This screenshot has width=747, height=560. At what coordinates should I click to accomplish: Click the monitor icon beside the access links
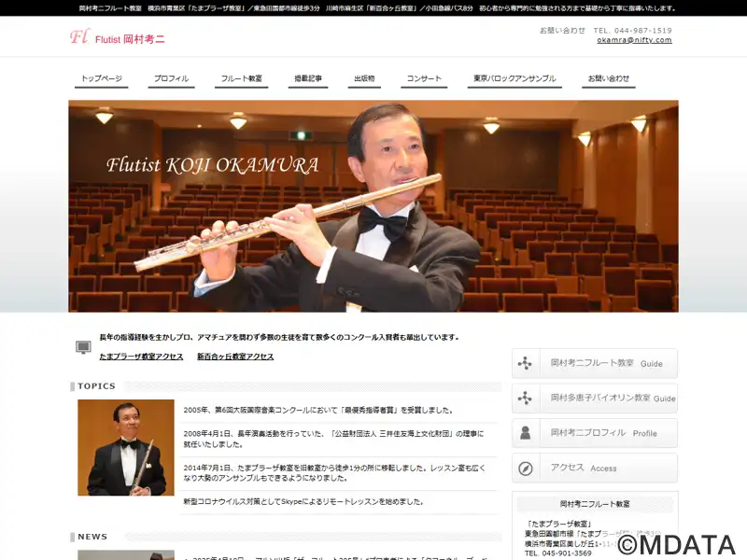83,347
